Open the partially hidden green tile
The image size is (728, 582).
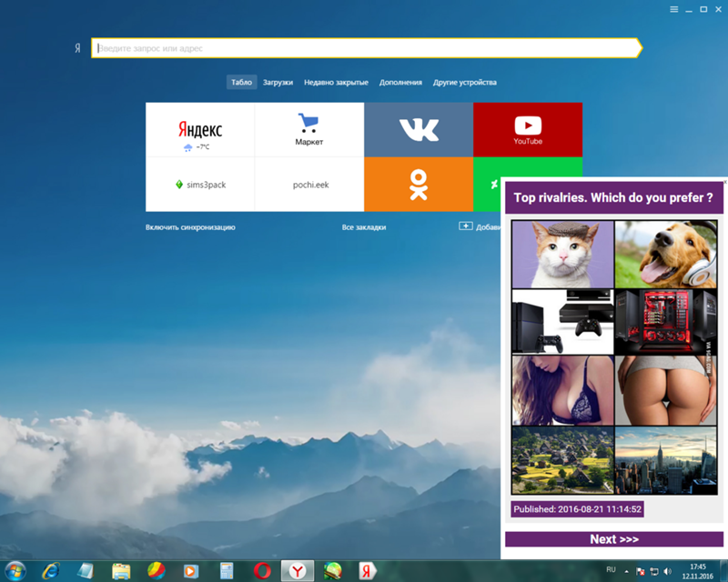click(488, 185)
